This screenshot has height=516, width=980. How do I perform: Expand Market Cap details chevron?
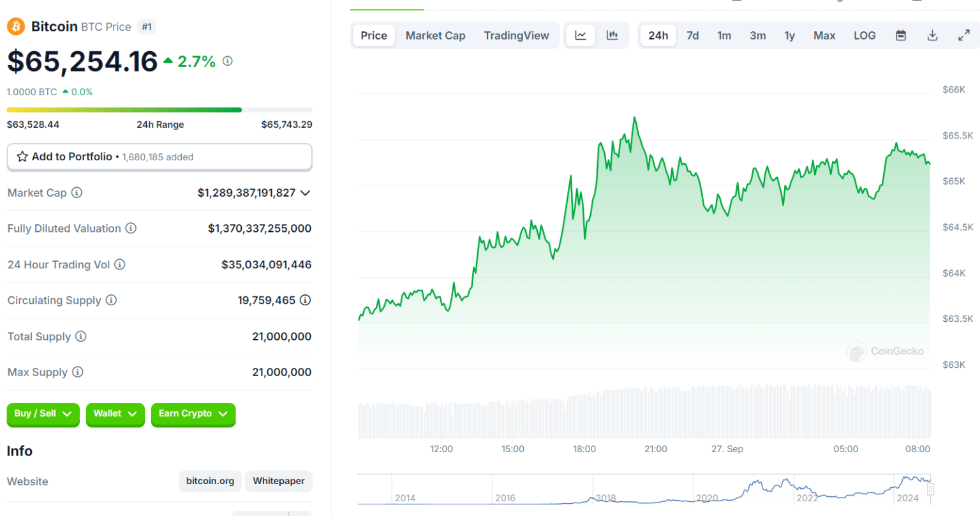[306, 193]
